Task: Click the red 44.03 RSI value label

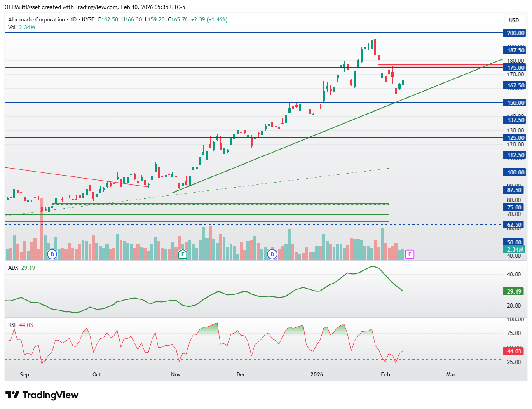Action: (514, 351)
